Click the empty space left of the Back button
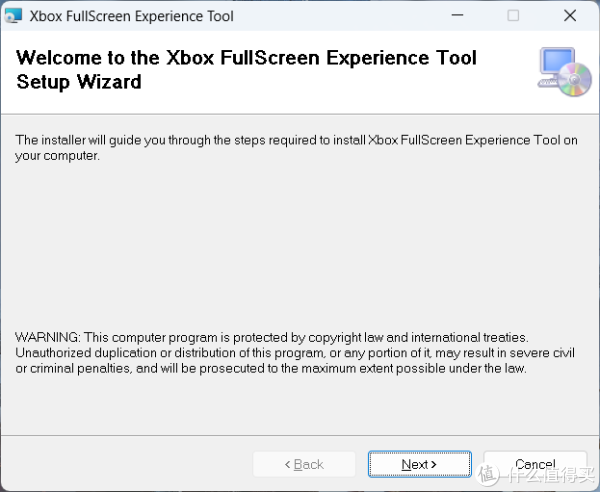Image resolution: width=600 pixels, height=492 pixels. pos(130,464)
